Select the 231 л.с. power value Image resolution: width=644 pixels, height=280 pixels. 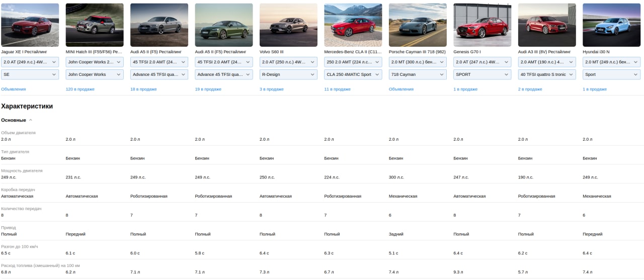pos(73,177)
